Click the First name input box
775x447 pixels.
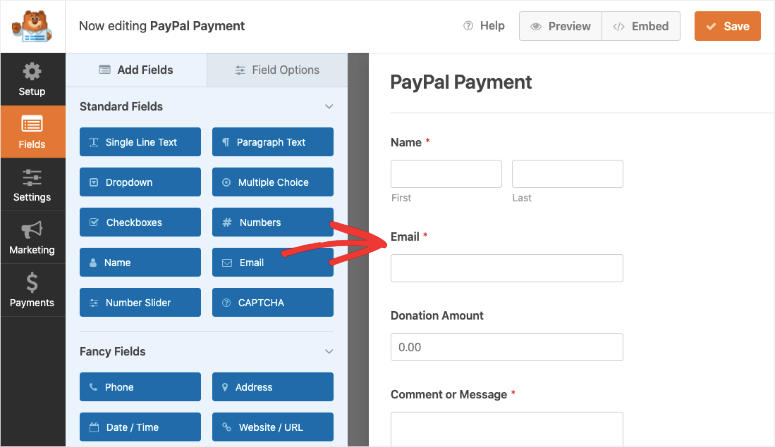[446, 174]
